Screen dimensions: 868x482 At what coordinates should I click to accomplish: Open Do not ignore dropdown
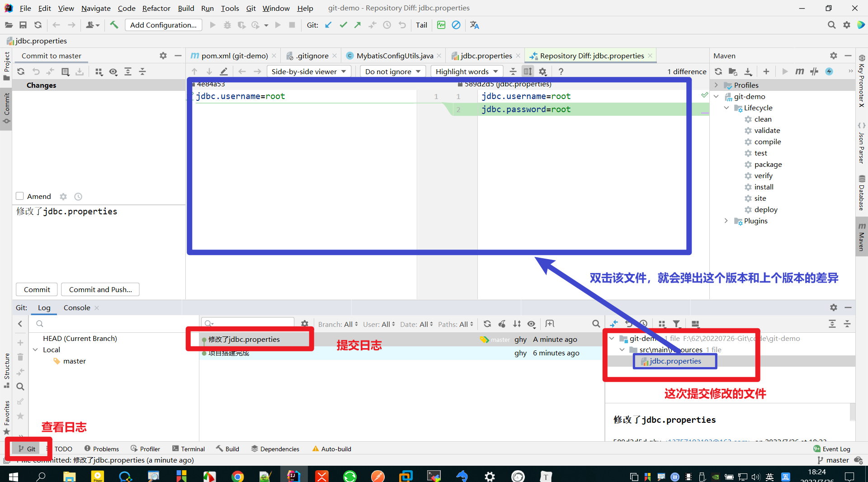click(393, 71)
